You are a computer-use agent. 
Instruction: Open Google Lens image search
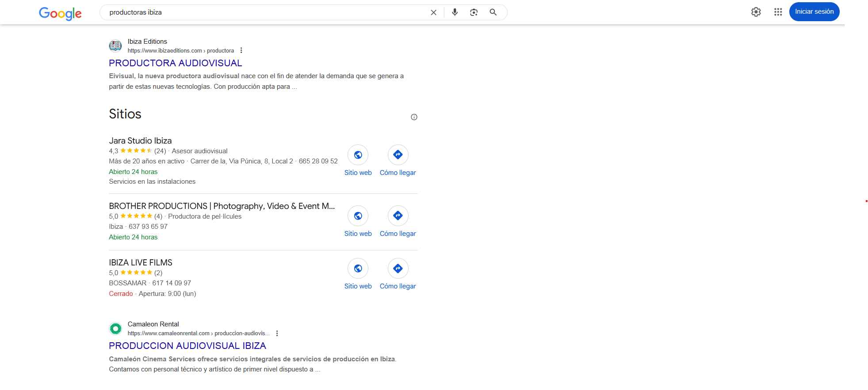474,12
